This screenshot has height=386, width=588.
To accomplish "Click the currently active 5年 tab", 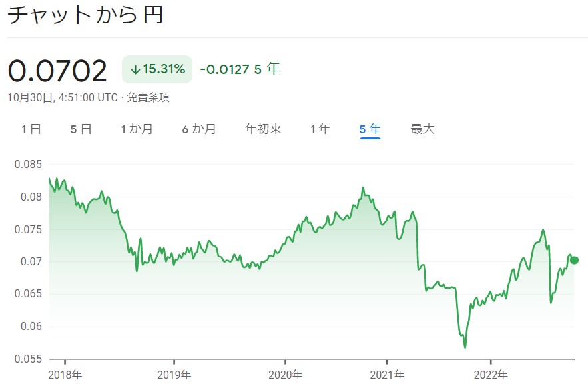I will (x=370, y=129).
